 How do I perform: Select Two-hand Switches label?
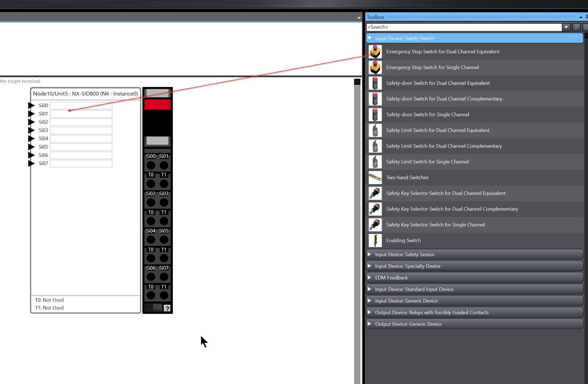(x=407, y=178)
